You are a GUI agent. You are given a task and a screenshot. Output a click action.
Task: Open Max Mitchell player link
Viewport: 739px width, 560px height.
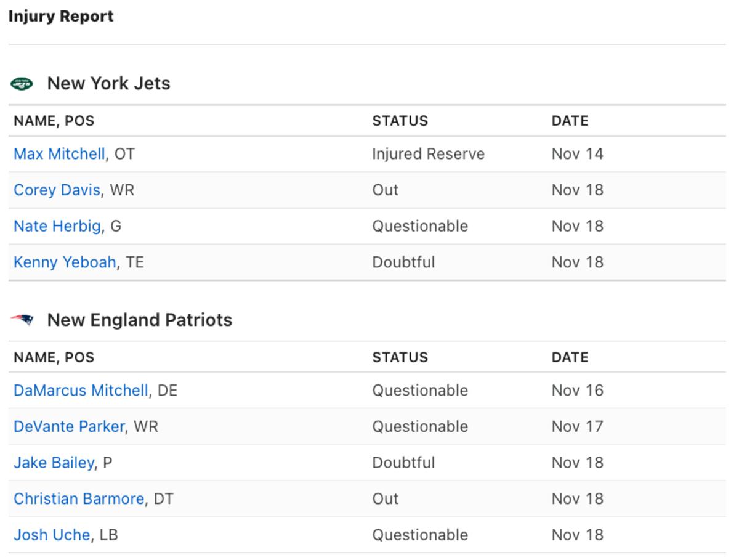coord(59,154)
